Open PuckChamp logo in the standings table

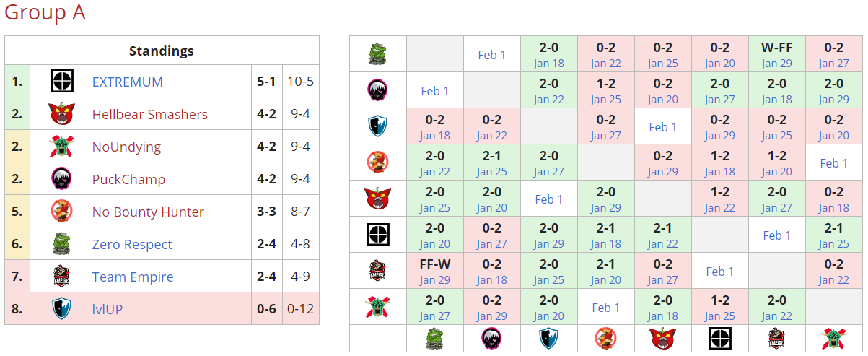coord(62,179)
